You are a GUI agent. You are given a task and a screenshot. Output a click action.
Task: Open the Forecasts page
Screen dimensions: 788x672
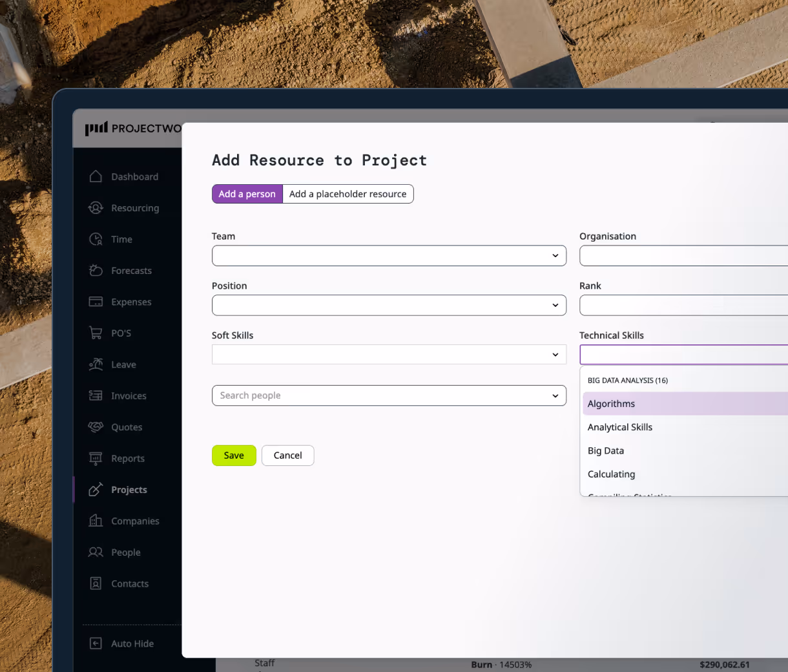(131, 271)
